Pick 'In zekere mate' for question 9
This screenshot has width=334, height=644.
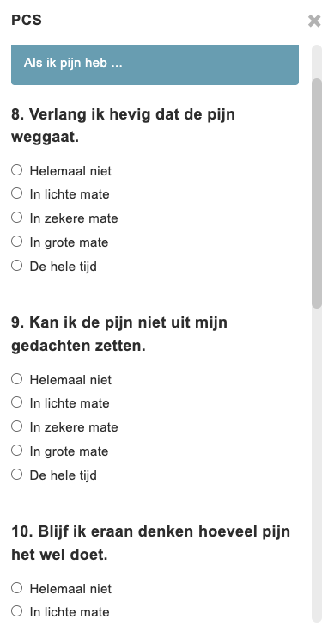17,426
